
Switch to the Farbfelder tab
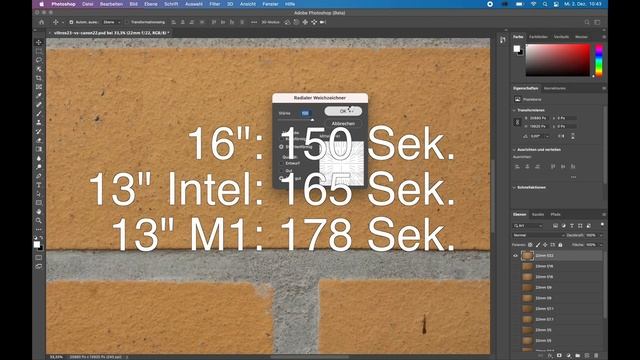point(538,37)
